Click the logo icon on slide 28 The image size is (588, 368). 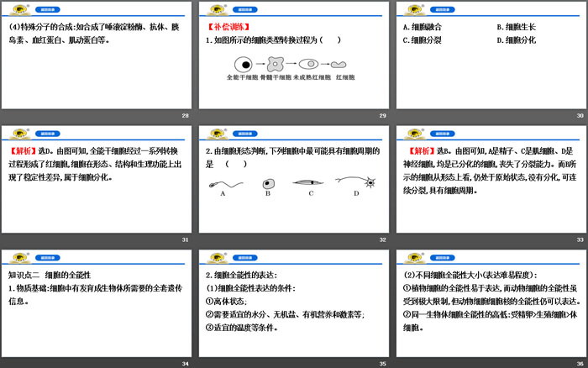[x=20, y=10]
